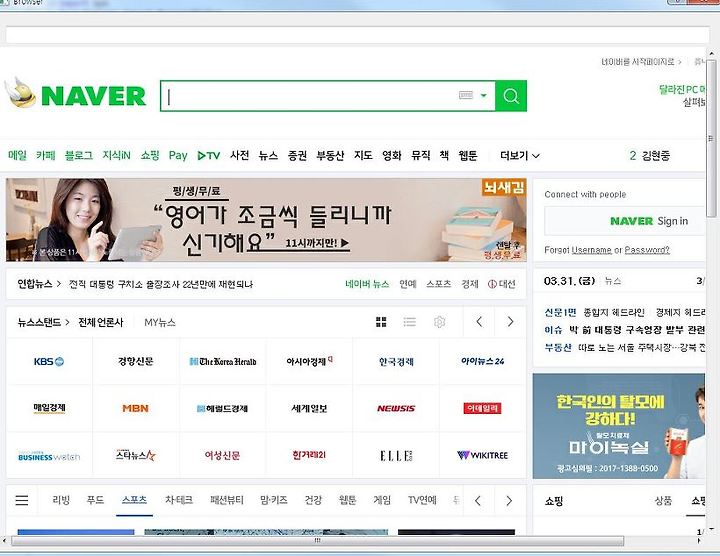720x556 pixels.
Task: Open the BUSINESS watch publisher tile
Action: point(49,455)
